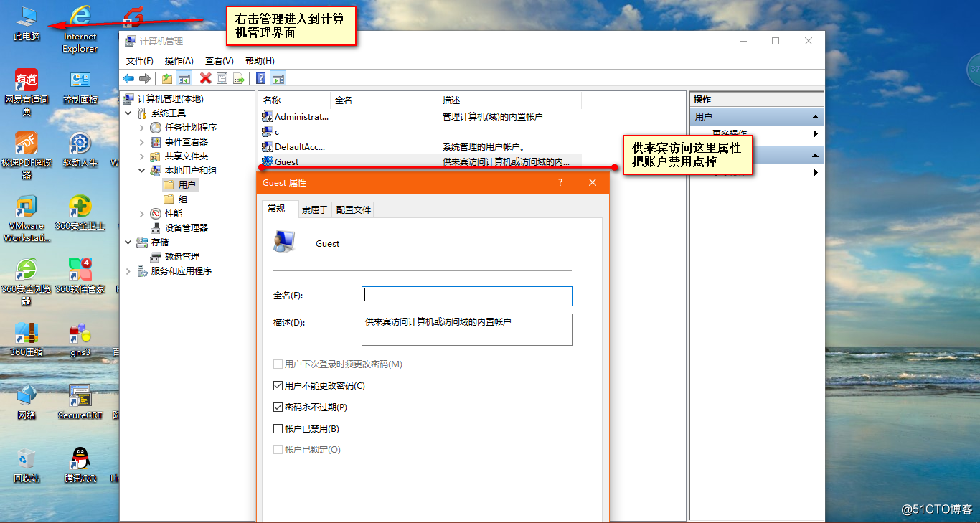Click the Guest 属性 dialog help button

click(x=560, y=183)
